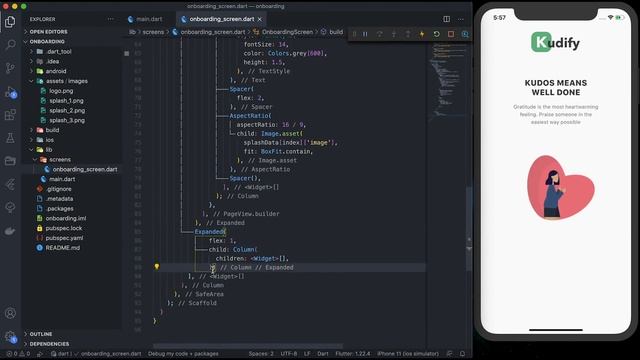Screen dimensions: 640x360
Task: Open Explorer Views and More Actions ellipsis
Action: tap(111, 19)
